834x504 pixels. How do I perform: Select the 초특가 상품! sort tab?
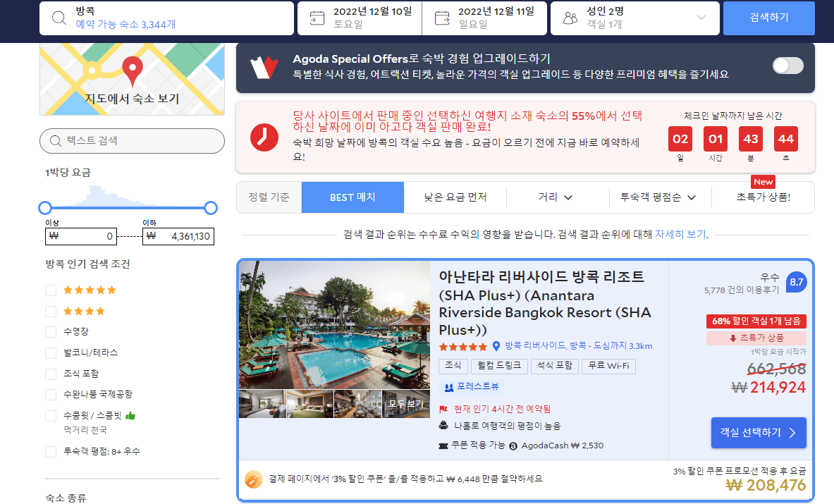764,197
